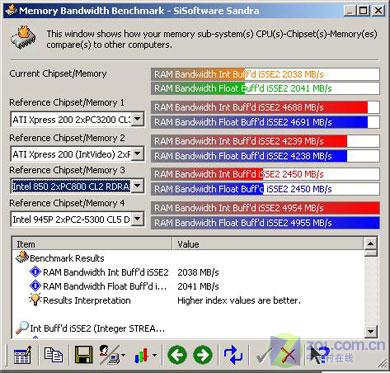Click the green current Float bandwidth 2041 bar
390x373 pixels.
tap(265, 89)
